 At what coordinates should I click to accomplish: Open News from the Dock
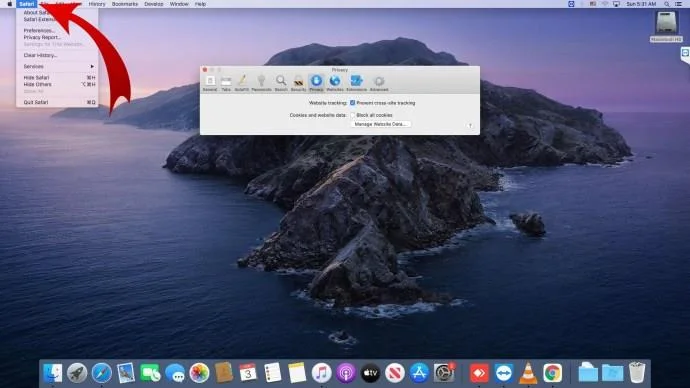point(395,373)
